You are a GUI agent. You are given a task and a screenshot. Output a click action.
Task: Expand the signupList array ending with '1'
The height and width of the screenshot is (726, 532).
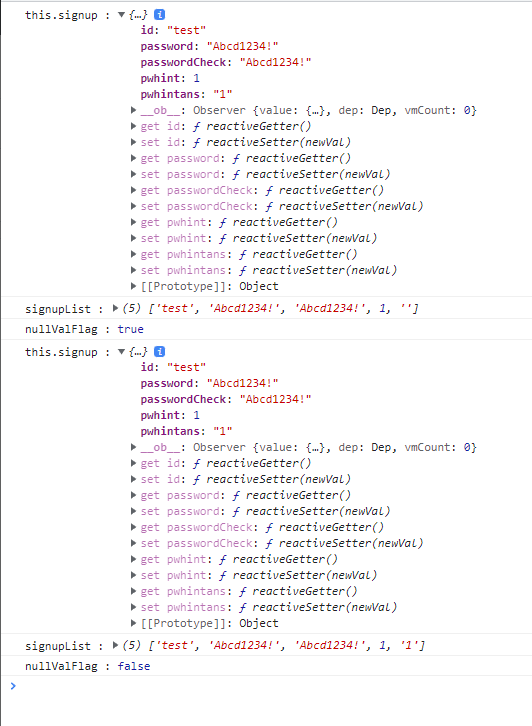point(115,645)
